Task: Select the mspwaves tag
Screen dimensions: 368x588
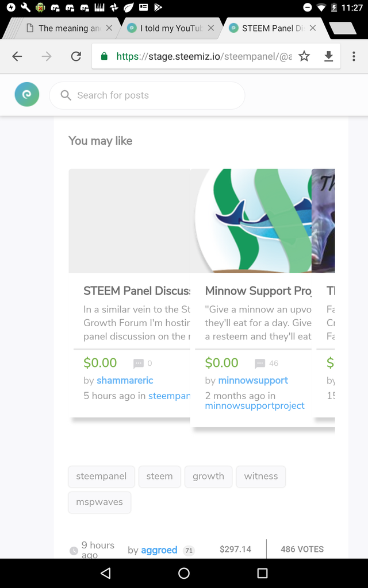Action: 99,502
